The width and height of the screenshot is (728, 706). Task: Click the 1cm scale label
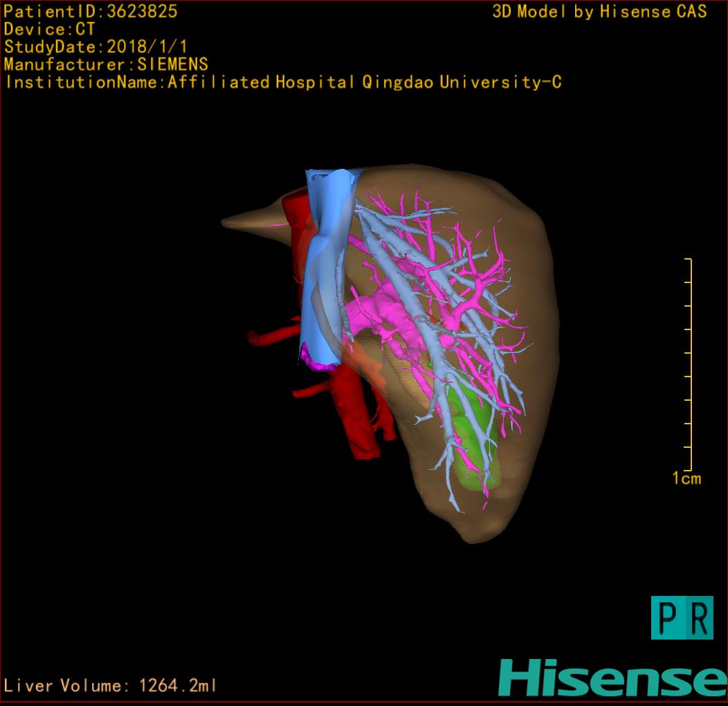[686, 478]
